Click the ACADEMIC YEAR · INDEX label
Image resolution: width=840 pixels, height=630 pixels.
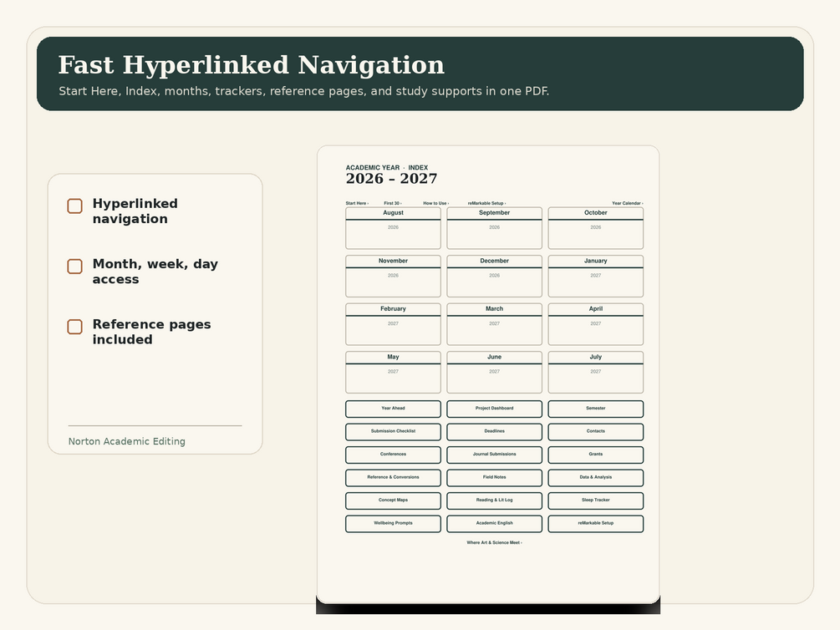pos(387,168)
